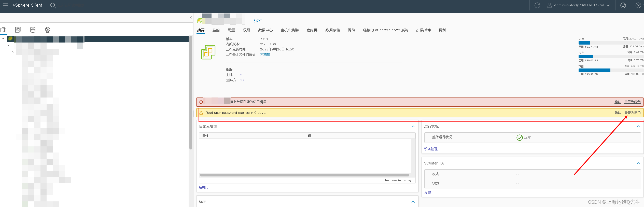Click the header vCenter object icon

click(200, 21)
